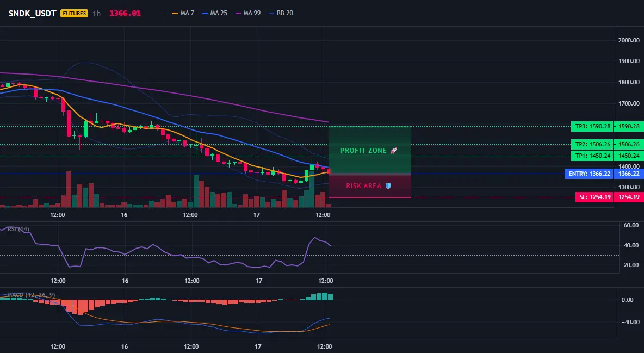Click date 16 on the MACD time axis

coord(125,346)
